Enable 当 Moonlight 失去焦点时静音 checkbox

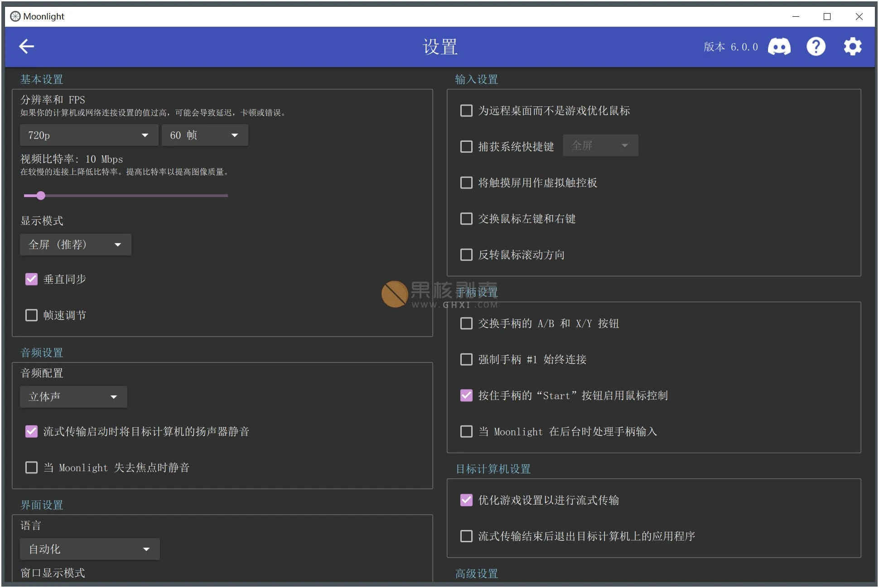coord(31,468)
